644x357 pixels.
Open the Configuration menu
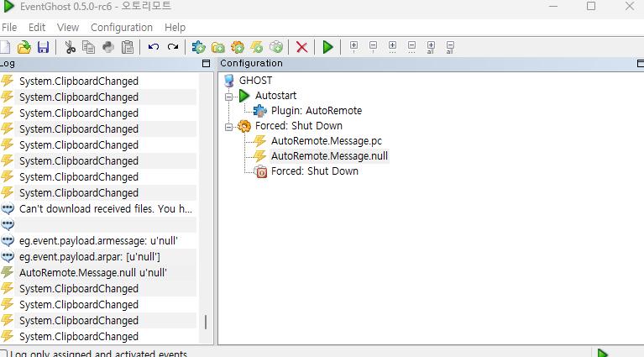pos(122,28)
